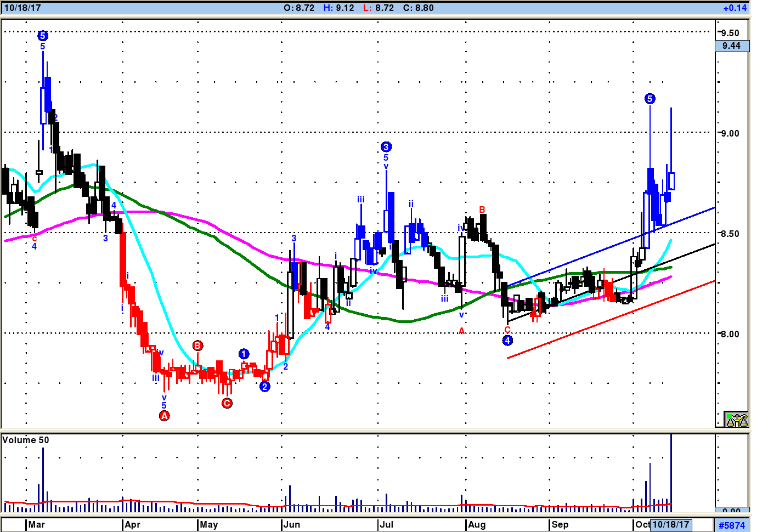Select the red circled B wave marker
Viewport: 768px width, 532px height.
click(x=198, y=346)
